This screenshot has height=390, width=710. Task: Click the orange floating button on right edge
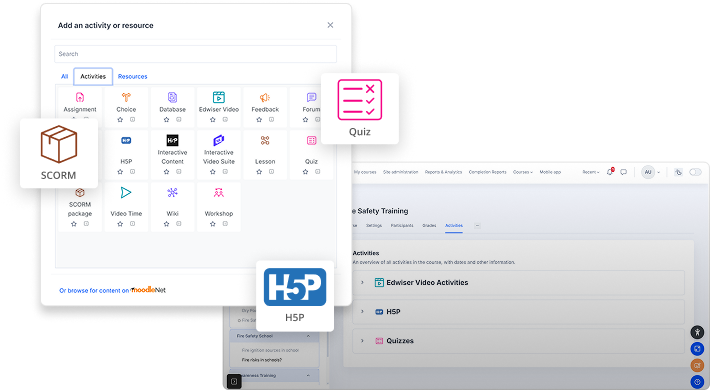pyautogui.click(x=697, y=365)
